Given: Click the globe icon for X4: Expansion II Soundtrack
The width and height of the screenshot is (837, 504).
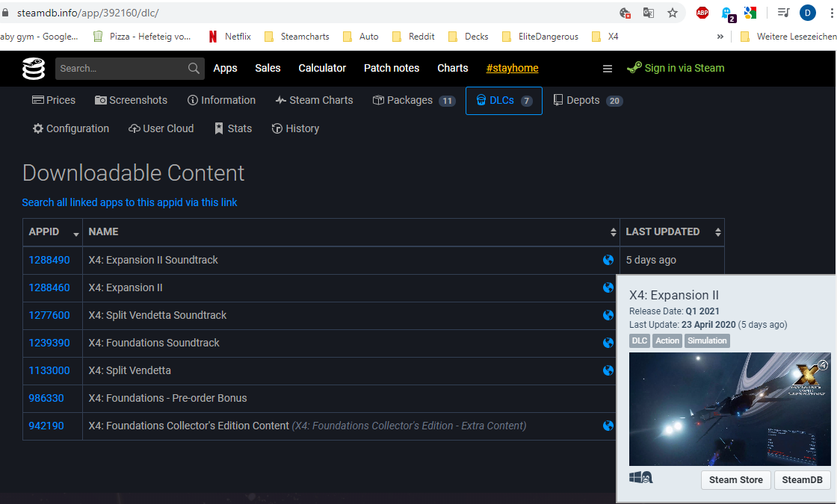Looking at the screenshot, I should point(608,260).
